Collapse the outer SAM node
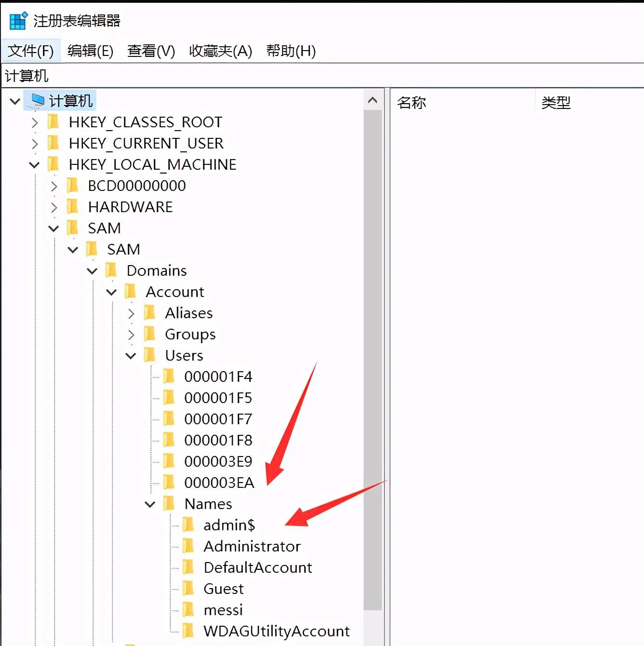 54,228
